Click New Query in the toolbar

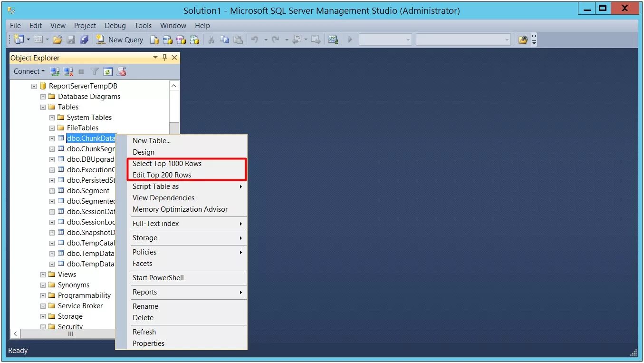click(x=120, y=40)
